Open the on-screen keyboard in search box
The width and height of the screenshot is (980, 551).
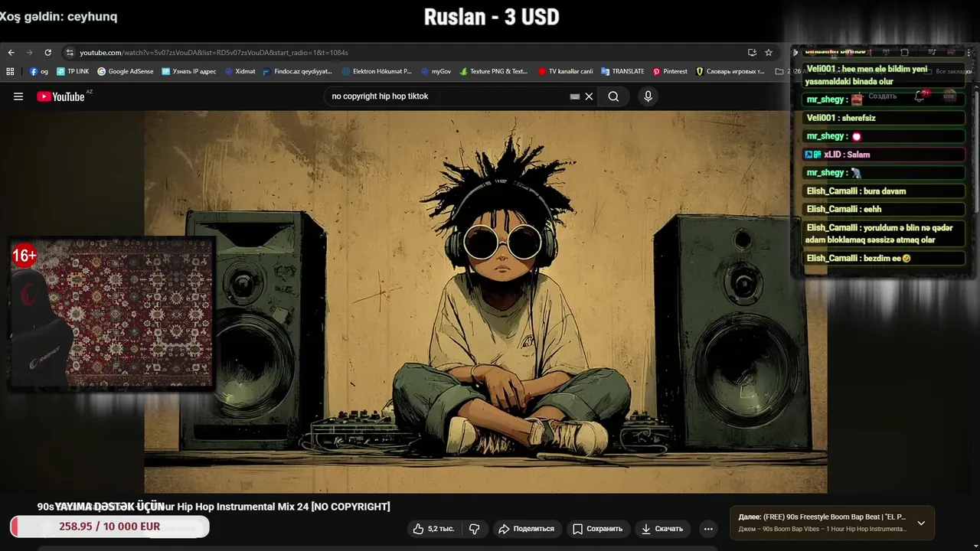(x=575, y=96)
